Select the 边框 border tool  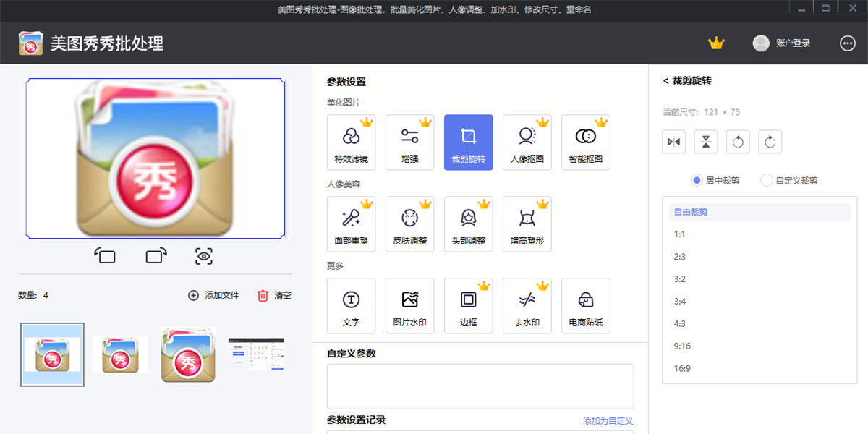(x=468, y=306)
